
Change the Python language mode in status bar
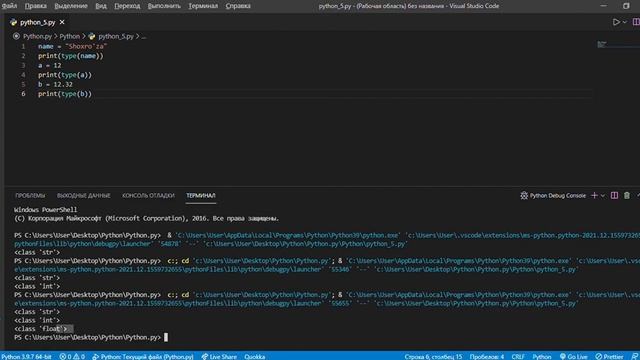542,356
